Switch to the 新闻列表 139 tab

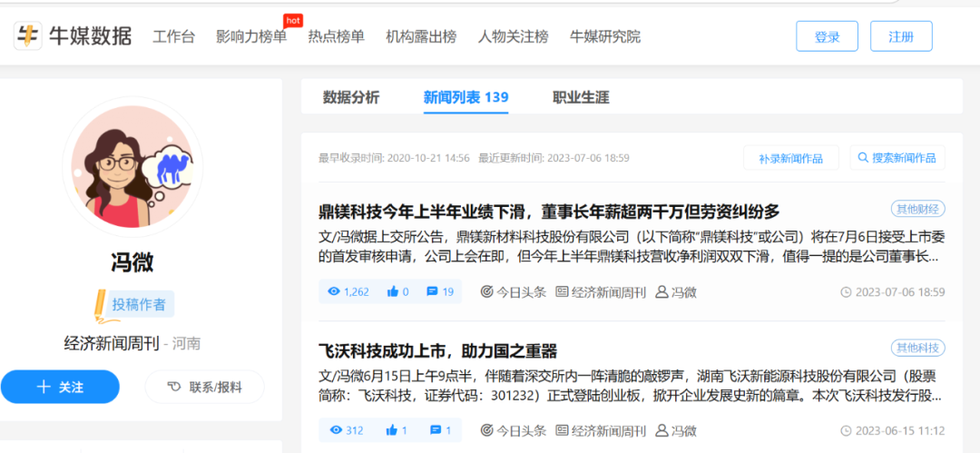pyautogui.click(x=465, y=97)
